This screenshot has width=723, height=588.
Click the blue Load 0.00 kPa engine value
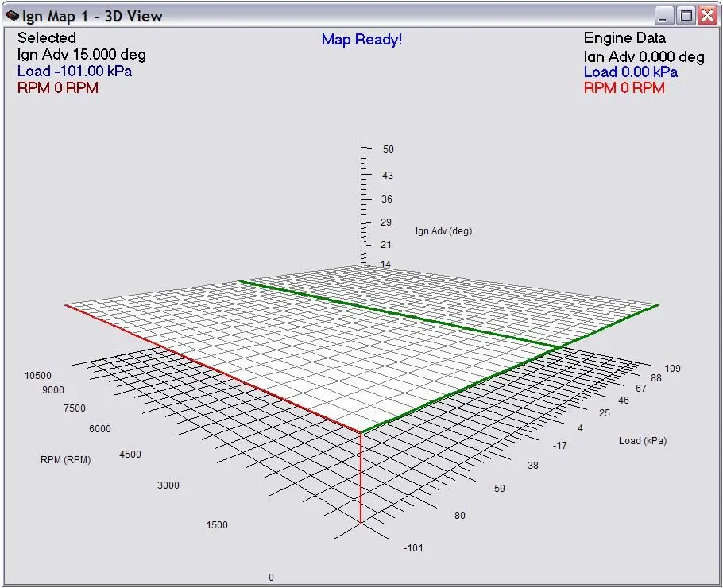click(632, 72)
